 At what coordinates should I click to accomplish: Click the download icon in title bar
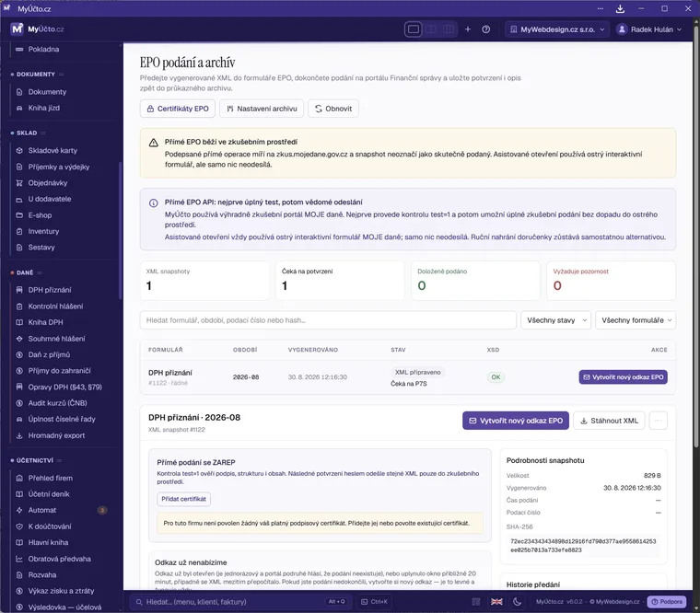(x=620, y=8)
